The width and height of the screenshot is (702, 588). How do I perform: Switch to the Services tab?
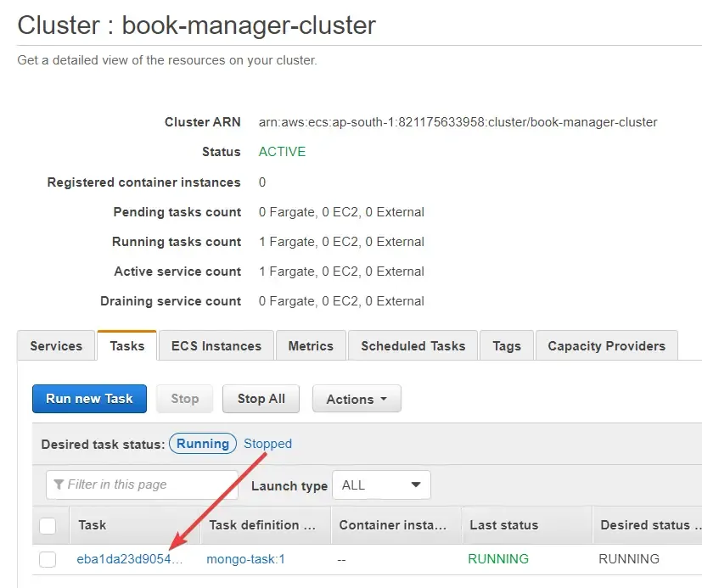[55, 345]
